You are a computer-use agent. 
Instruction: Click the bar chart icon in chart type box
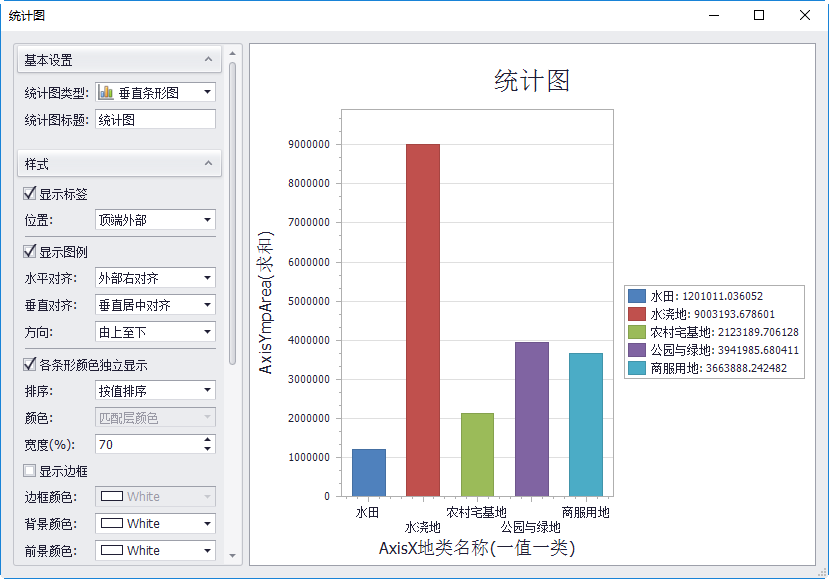click(106, 93)
